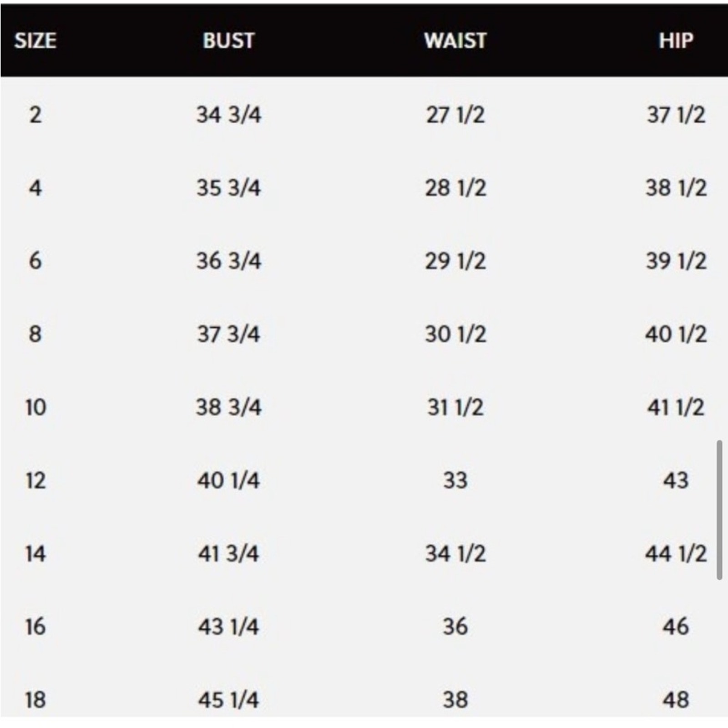
Task: Click bust value 34 3/4
Action: (x=228, y=115)
